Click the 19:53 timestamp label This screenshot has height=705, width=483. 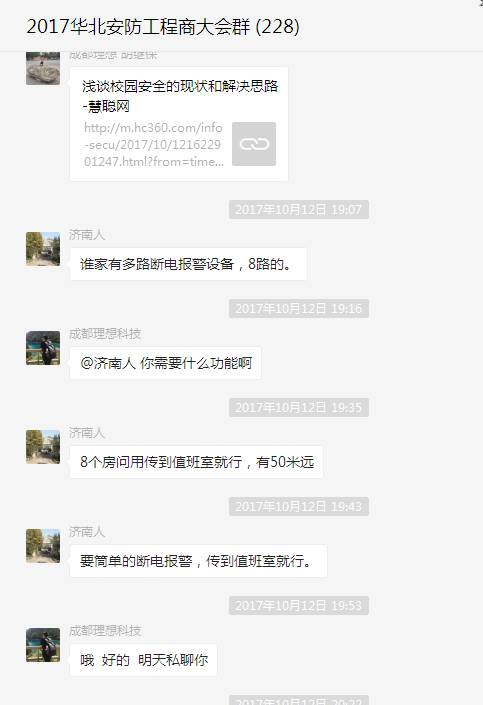click(x=299, y=605)
